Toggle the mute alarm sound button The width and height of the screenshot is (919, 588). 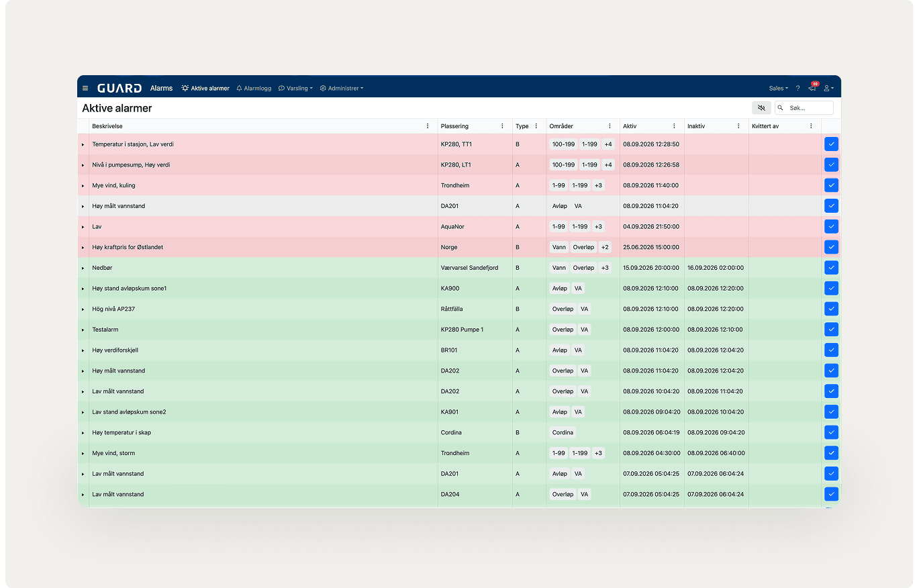click(x=761, y=107)
